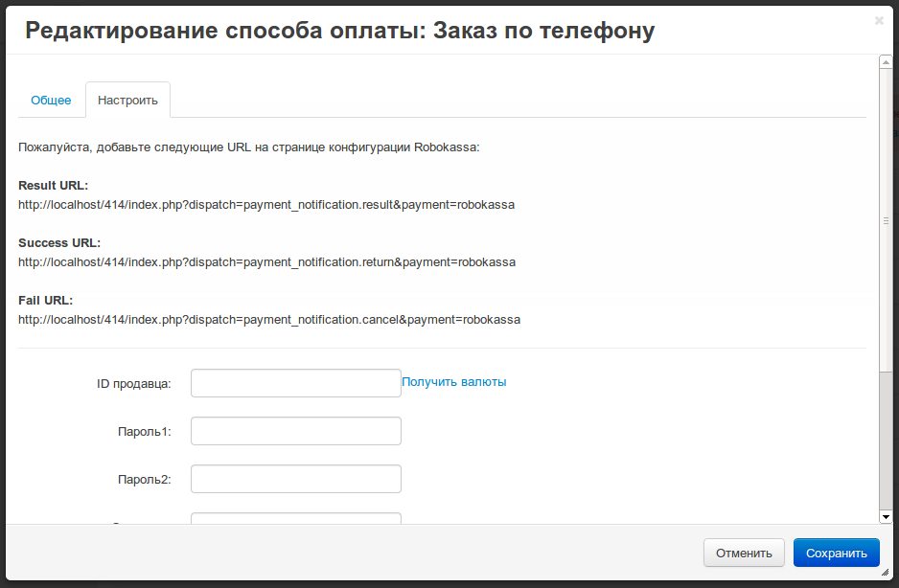Image resolution: width=899 pixels, height=588 pixels.
Task: Click the scrollbar up arrow
Action: tap(886, 62)
